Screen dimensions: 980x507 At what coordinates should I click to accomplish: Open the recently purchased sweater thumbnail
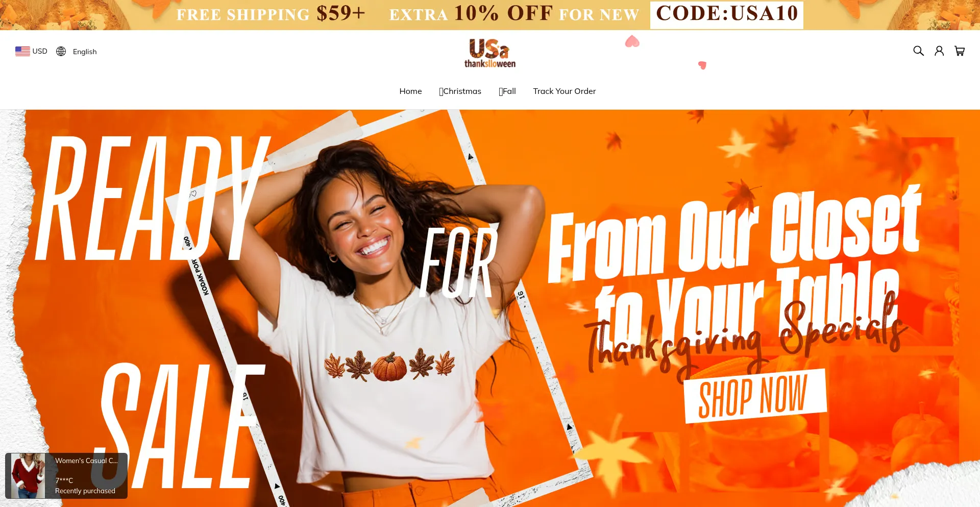click(28, 476)
